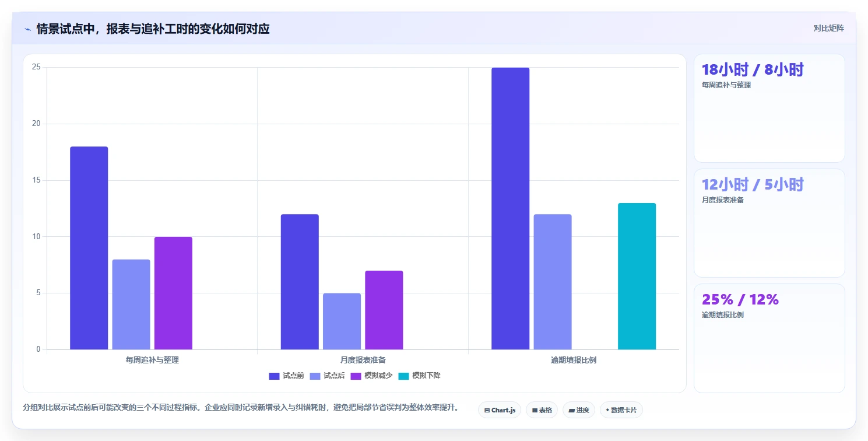The image size is (868, 441).
Task: Click the y-axis value 10
Action: point(36,237)
